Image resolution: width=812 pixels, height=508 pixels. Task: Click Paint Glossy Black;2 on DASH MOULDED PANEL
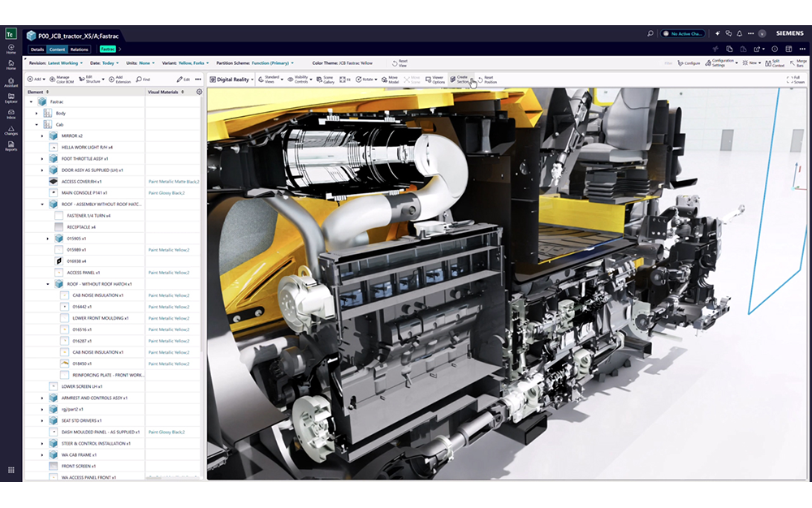point(166,432)
